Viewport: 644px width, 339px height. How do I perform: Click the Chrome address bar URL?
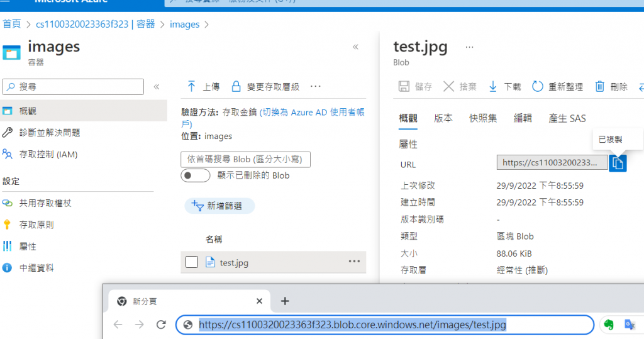tap(352, 325)
